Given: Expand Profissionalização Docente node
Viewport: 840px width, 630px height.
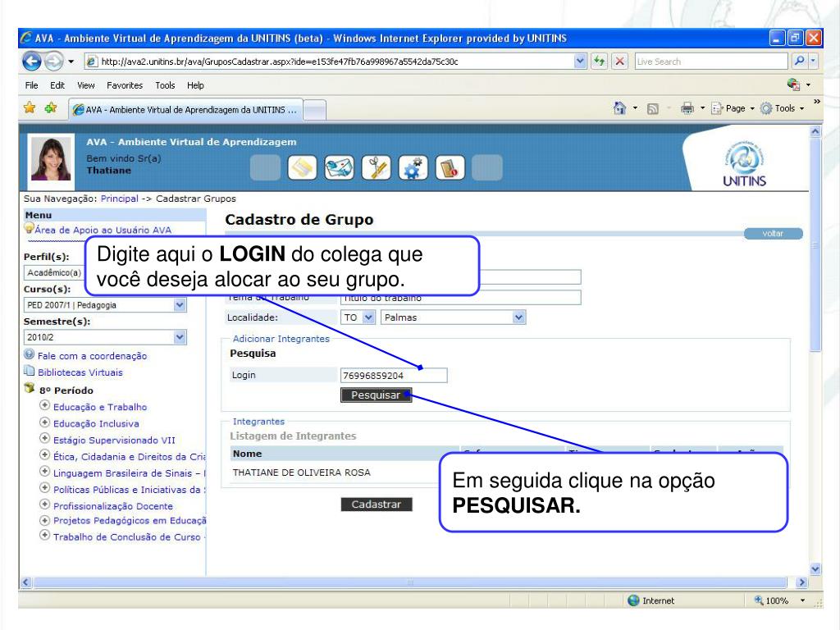Looking at the screenshot, I should tap(45, 504).
